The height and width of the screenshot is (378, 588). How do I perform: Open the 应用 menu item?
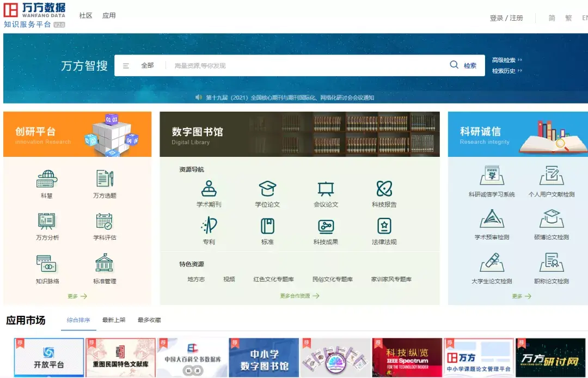point(109,15)
